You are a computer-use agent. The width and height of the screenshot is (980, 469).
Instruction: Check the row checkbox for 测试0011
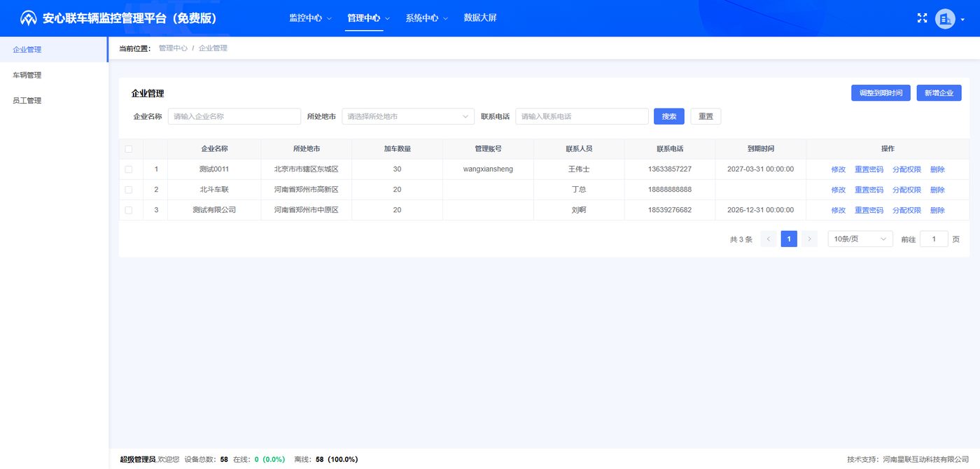click(128, 169)
